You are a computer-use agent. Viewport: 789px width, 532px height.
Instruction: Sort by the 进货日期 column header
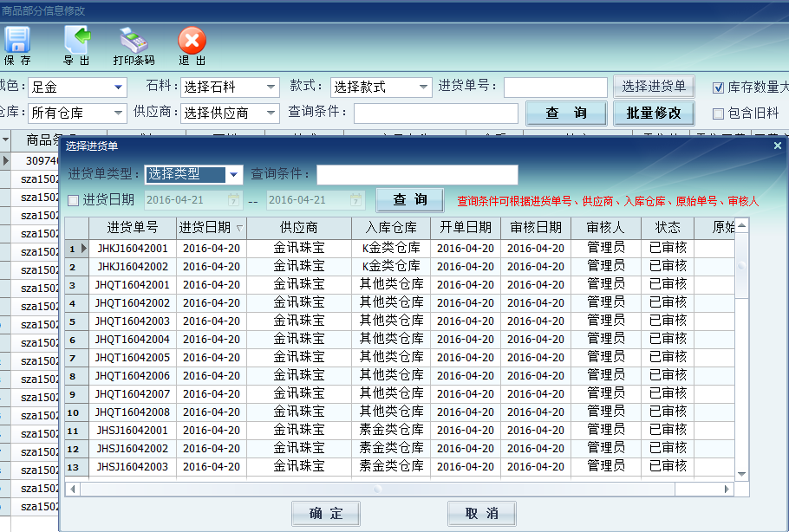click(x=212, y=228)
